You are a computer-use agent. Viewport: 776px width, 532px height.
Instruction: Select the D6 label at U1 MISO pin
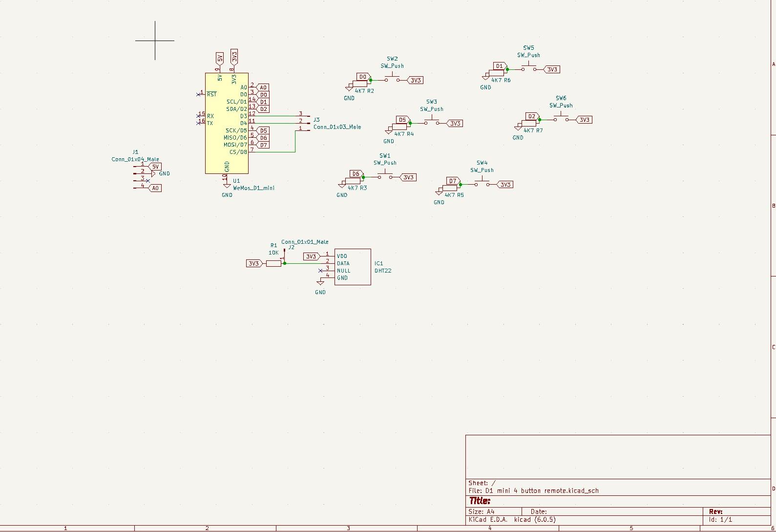[x=262, y=138]
